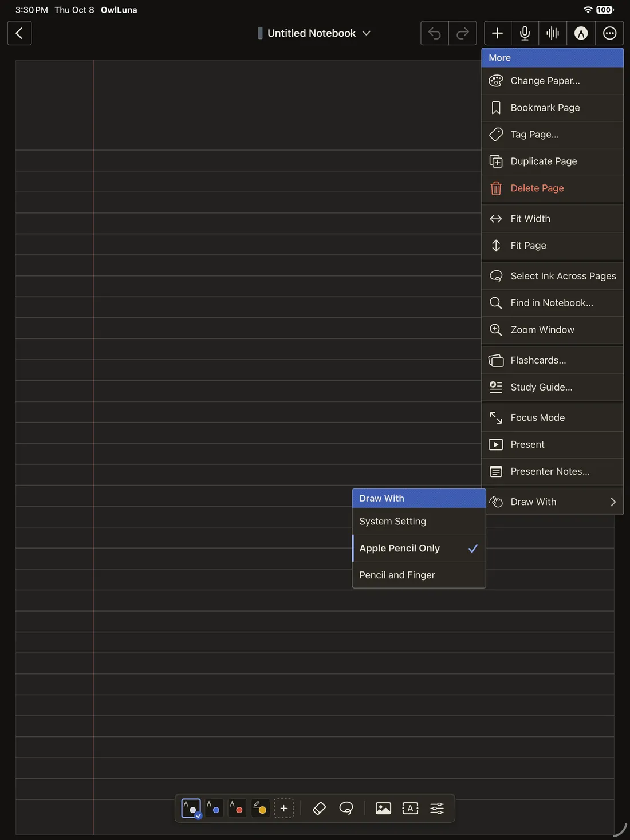This screenshot has width=630, height=840.
Task: Select the text box tool
Action: coord(411,809)
